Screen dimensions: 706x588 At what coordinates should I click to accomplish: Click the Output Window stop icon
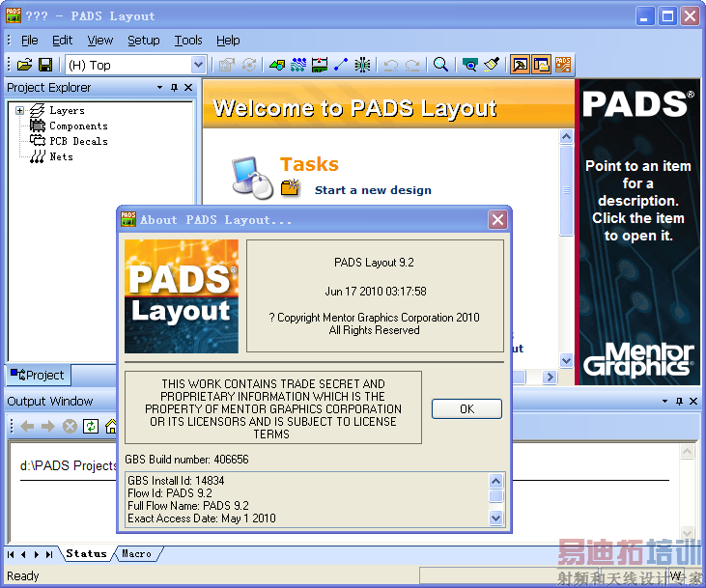point(70,426)
